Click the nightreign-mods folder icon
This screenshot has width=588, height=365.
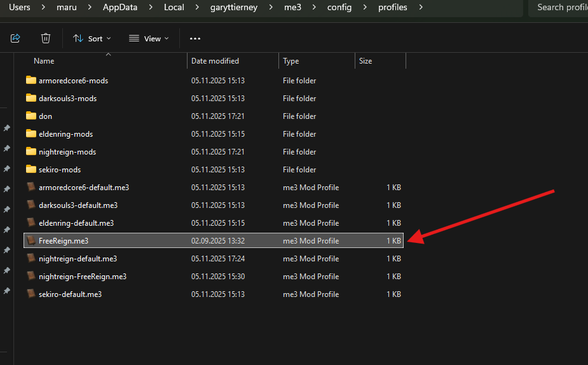(x=31, y=152)
